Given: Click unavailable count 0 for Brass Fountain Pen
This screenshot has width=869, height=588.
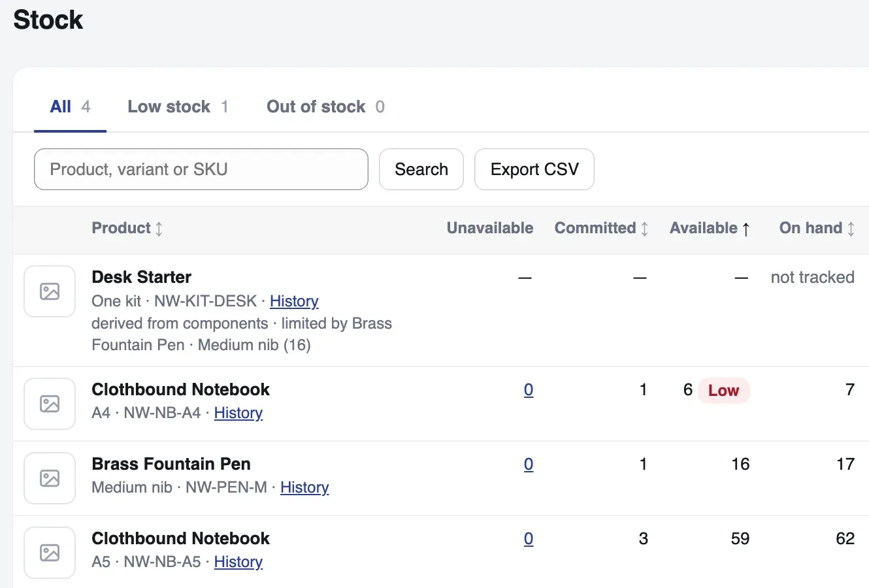Looking at the screenshot, I should pos(529,465).
